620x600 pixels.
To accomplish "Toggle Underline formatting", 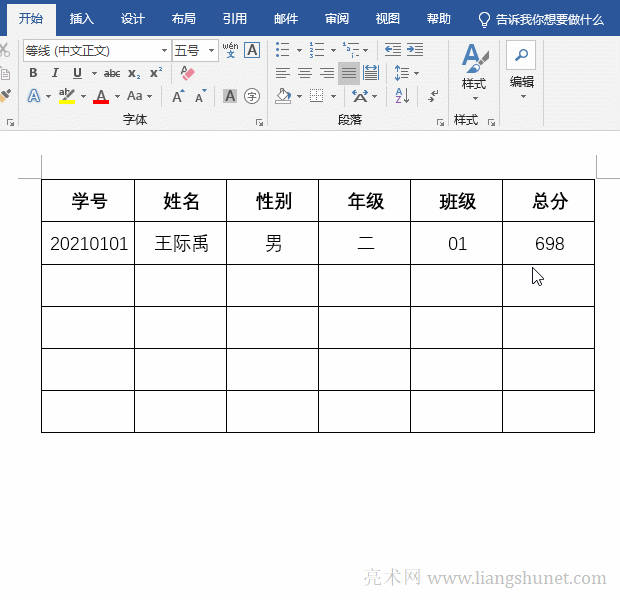I will tap(77, 73).
